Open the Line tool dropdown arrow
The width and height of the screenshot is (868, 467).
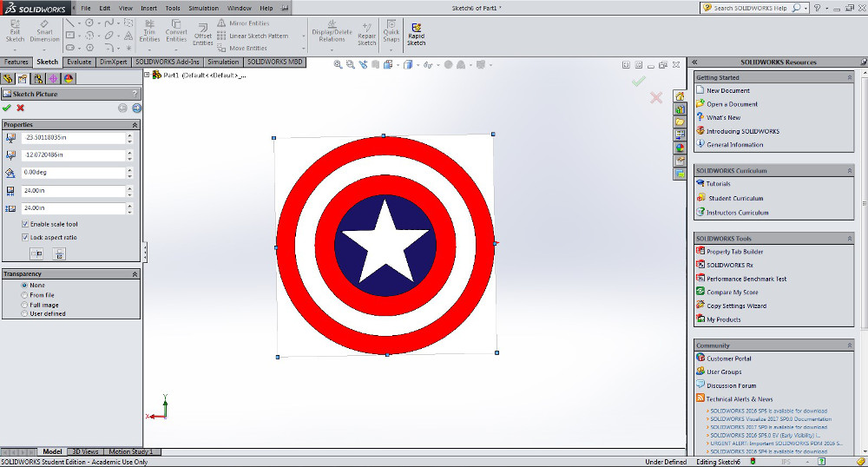79,23
